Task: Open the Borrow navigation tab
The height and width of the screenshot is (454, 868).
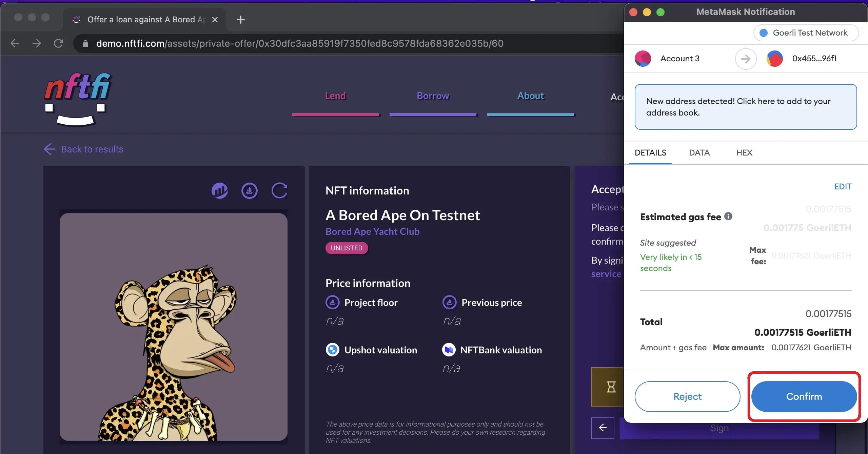Action: tap(433, 96)
